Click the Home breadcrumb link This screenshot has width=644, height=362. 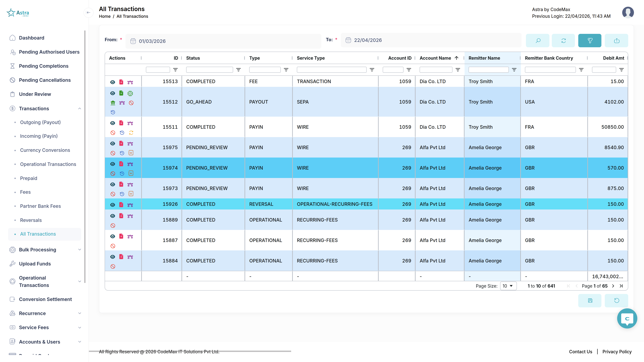click(104, 16)
